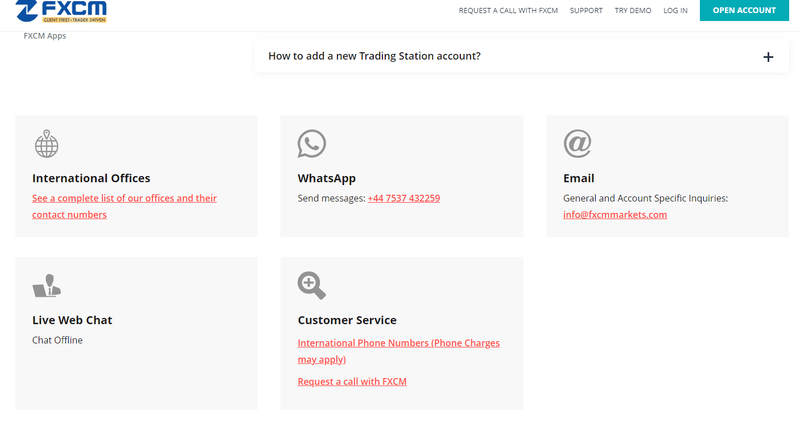Click the Email @ symbol icon

click(577, 144)
